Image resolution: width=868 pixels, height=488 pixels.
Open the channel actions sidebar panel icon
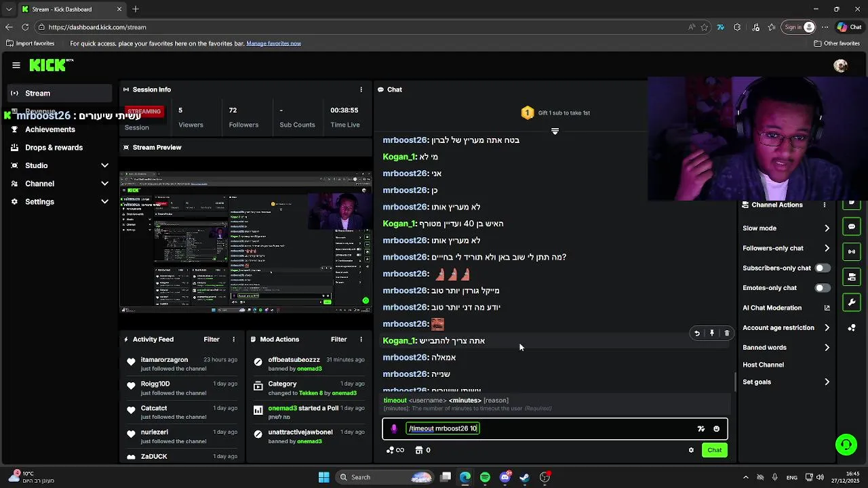tap(852, 277)
